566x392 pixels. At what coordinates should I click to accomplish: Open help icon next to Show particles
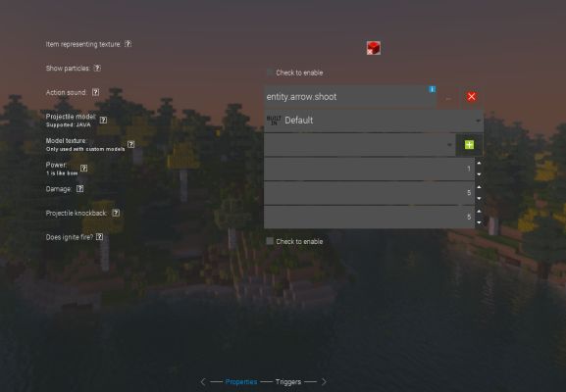click(x=97, y=69)
